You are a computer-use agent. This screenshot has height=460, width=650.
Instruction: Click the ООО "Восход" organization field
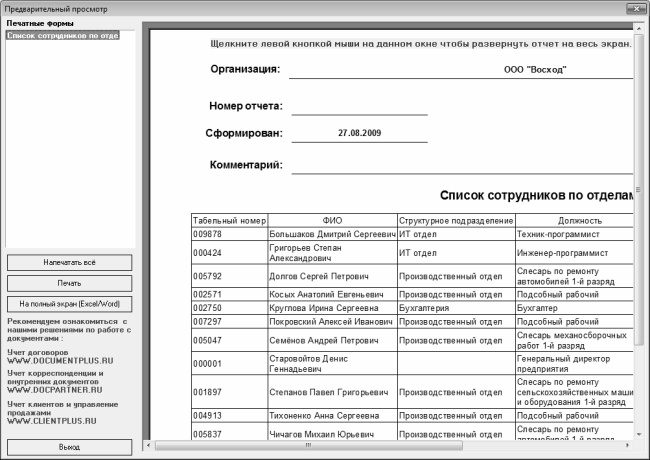[x=535, y=70]
